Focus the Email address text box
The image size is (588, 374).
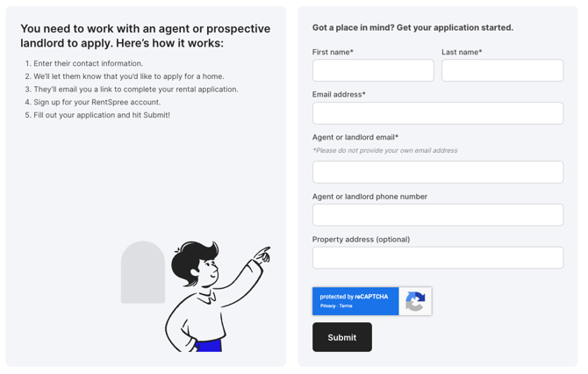click(438, 113)
